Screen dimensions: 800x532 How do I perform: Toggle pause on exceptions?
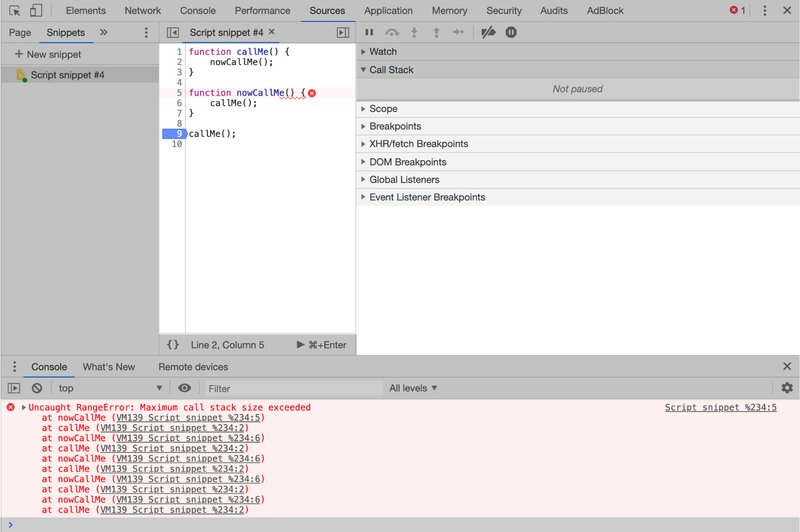click(x=511, y=32)
